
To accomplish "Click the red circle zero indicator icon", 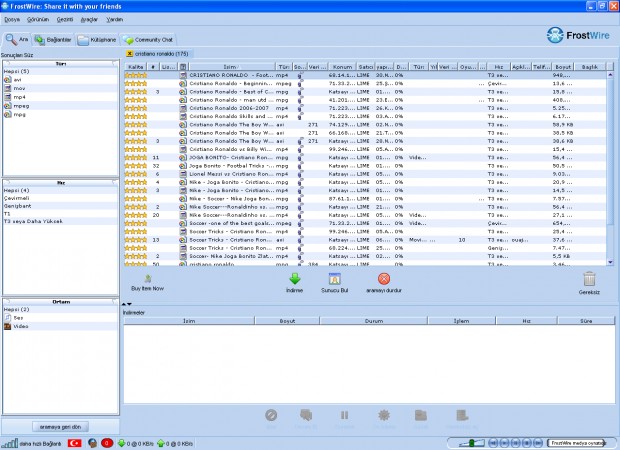I will pos(107,443).
